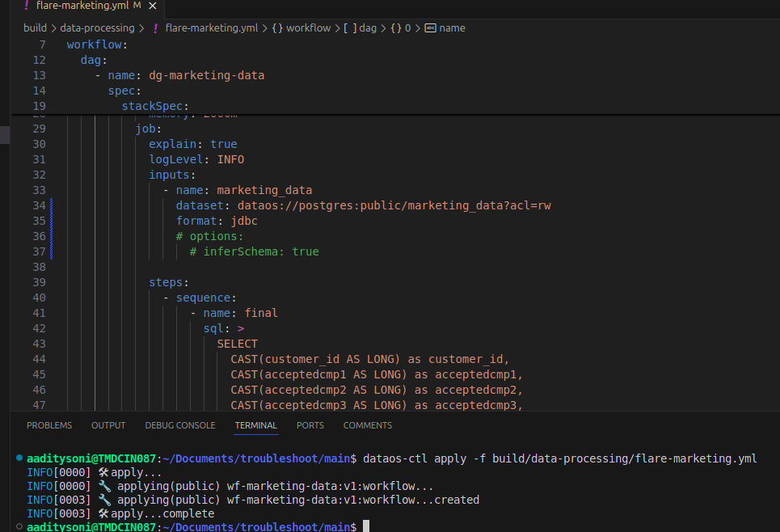Click the flare-marketing.yml breadcrumb item
Image resolution: width=780 pixels, height=532 pixels.
(212, 28)
